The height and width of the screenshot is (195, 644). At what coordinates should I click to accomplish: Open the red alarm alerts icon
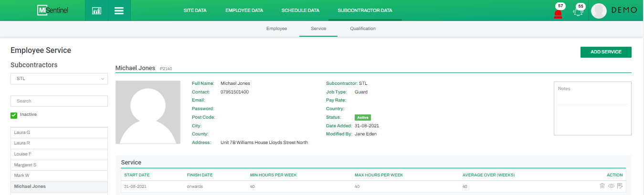pyautogui.click(x=558, y=13)
